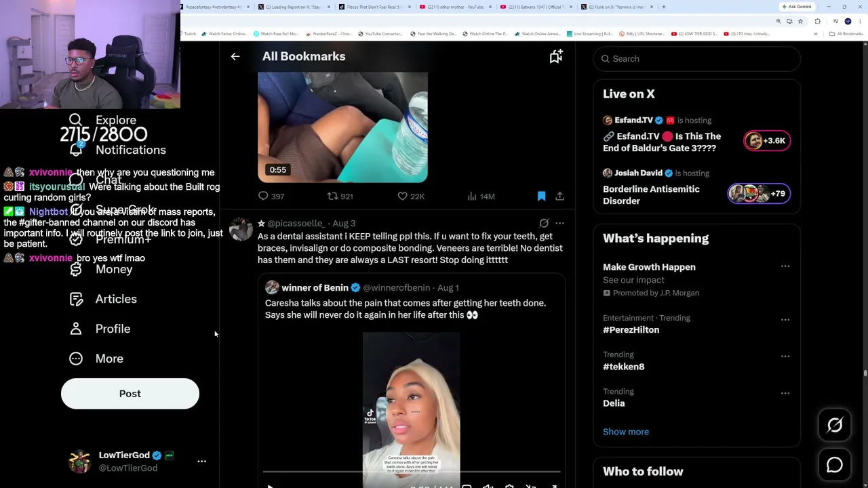Open Money in the sidebar
The height and width of the screenshot is (488, 868).
click(x=101, y=269)
